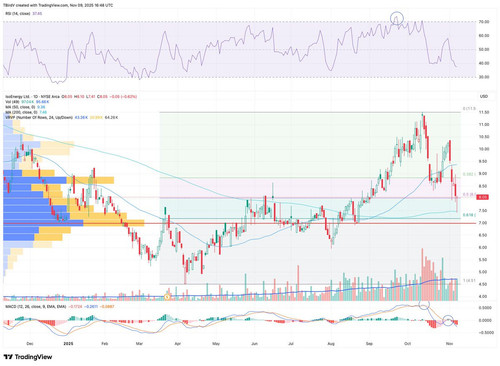The width and height of the screenshot is (500, 366).
Task: Click the 30.00 RSI axis label
Action: click(484, 77)
